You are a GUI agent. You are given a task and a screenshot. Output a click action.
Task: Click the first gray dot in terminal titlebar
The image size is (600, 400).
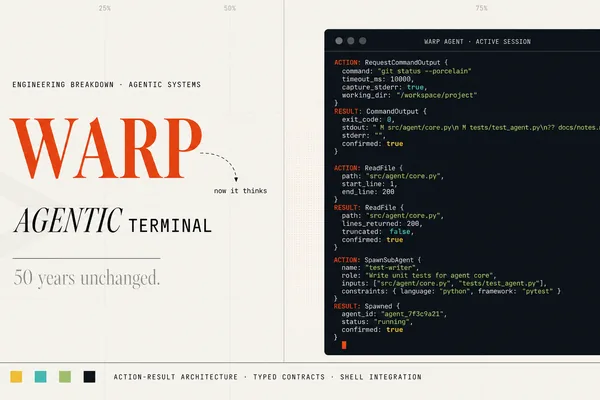click(339, 41)
